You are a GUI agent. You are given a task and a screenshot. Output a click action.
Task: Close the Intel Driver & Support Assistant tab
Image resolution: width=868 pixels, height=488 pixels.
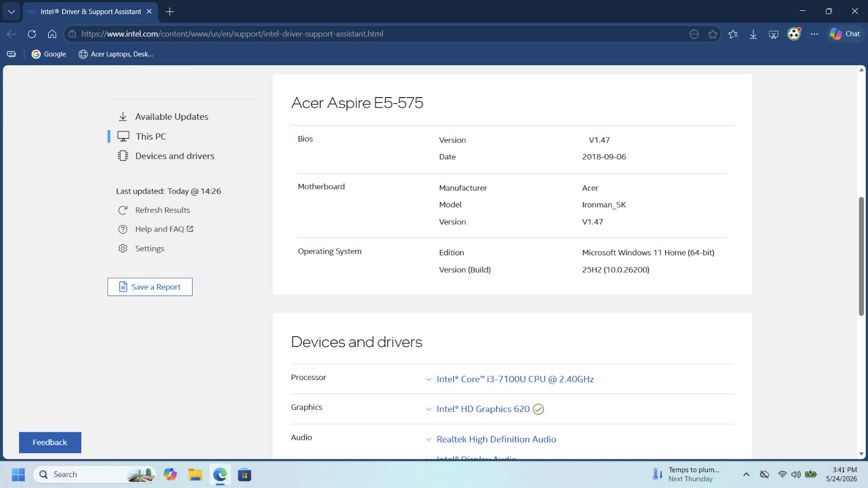point(149,11)
